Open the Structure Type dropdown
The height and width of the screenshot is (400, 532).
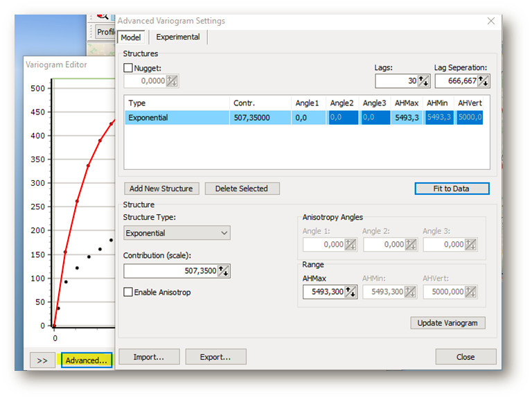(x=177, y=234)
